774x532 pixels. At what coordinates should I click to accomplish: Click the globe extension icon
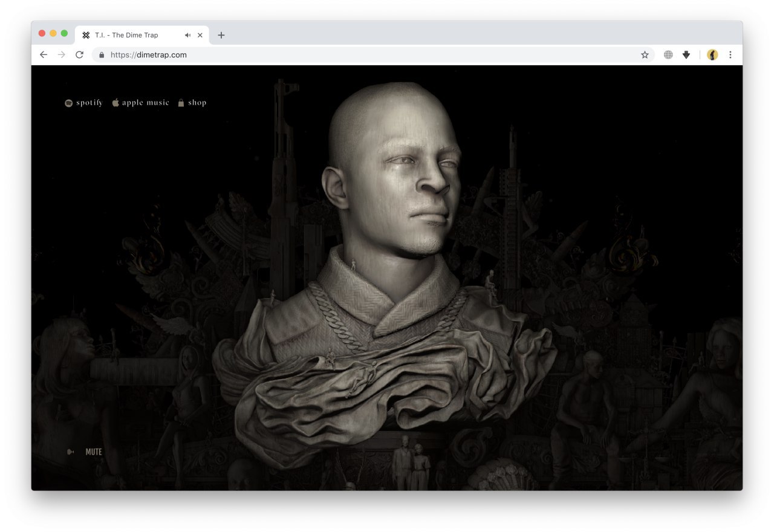[668, 54]
